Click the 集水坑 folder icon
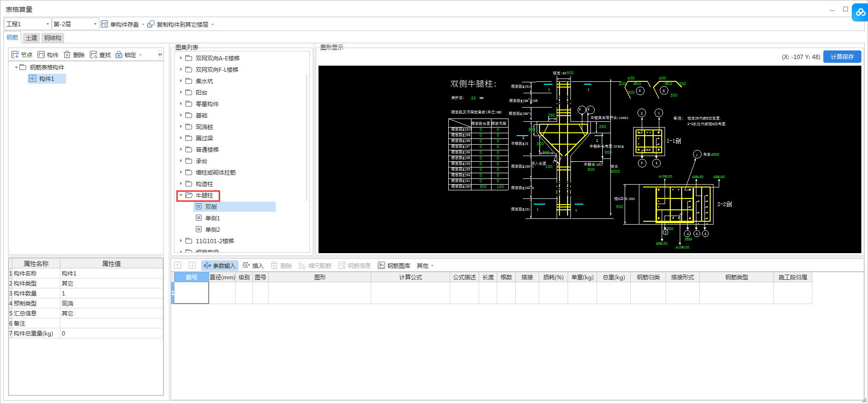 click(x=189, y=81)
